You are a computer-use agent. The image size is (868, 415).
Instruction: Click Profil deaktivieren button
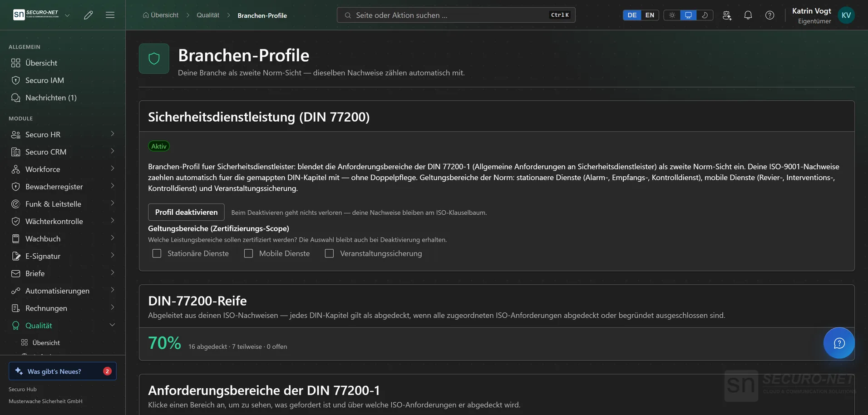click(x=186, y=212)
